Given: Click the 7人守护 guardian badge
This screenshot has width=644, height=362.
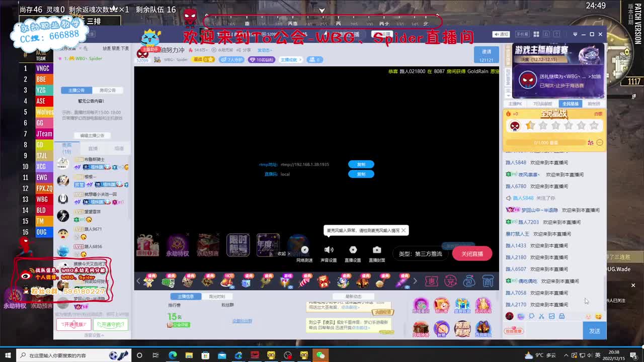Looking at the screenshot, I should [232, 59].
